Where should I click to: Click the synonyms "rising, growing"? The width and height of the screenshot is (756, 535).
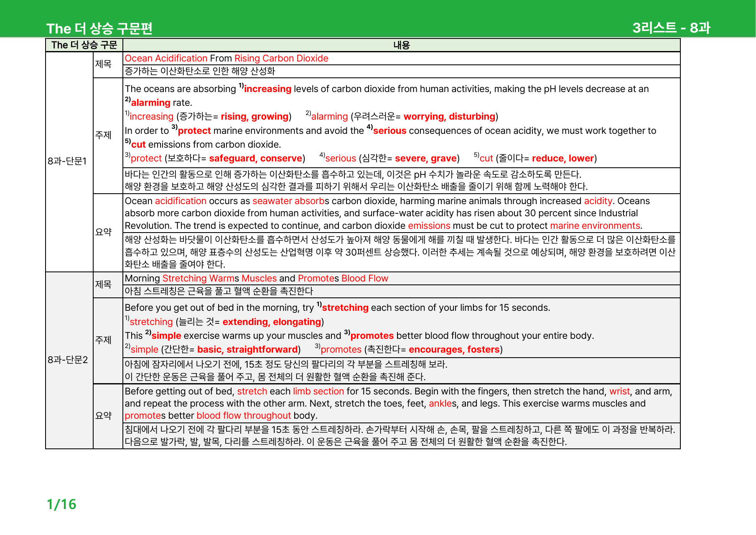(255, 117)
